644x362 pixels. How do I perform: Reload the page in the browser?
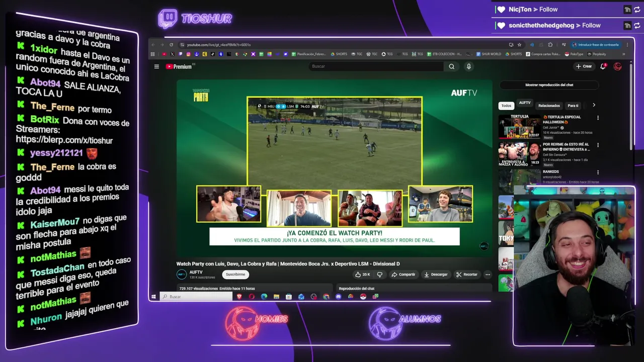click(172, 45)
